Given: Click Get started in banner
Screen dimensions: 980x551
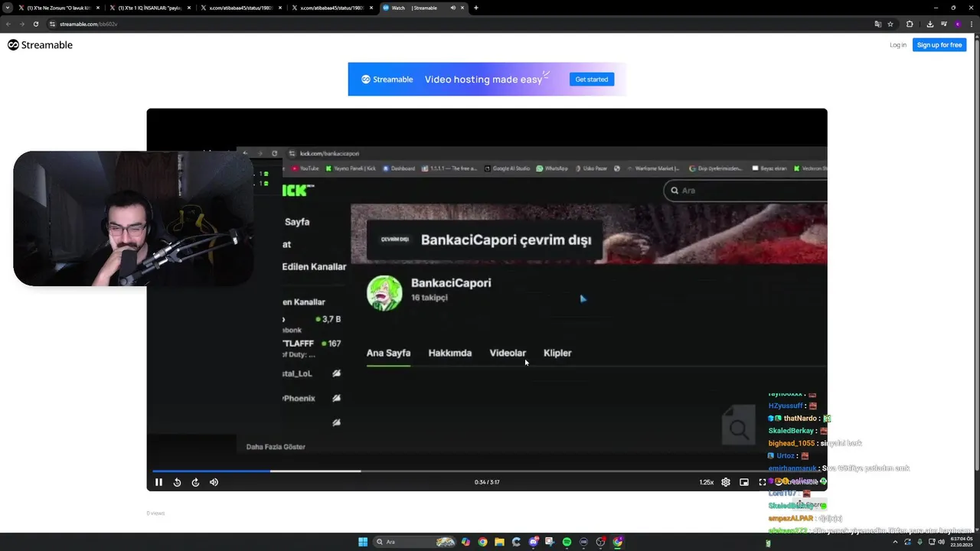Looking at the screenshot, I should point(592,80).
